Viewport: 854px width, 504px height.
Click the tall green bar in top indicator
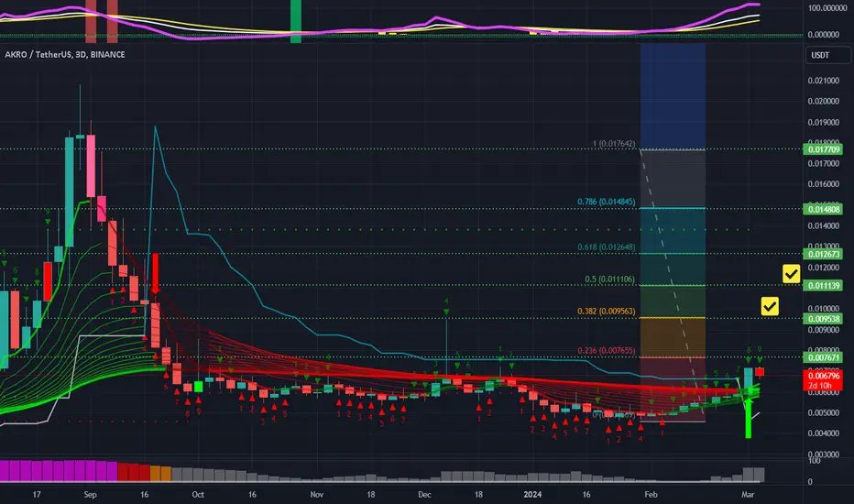tap(296, 20)
